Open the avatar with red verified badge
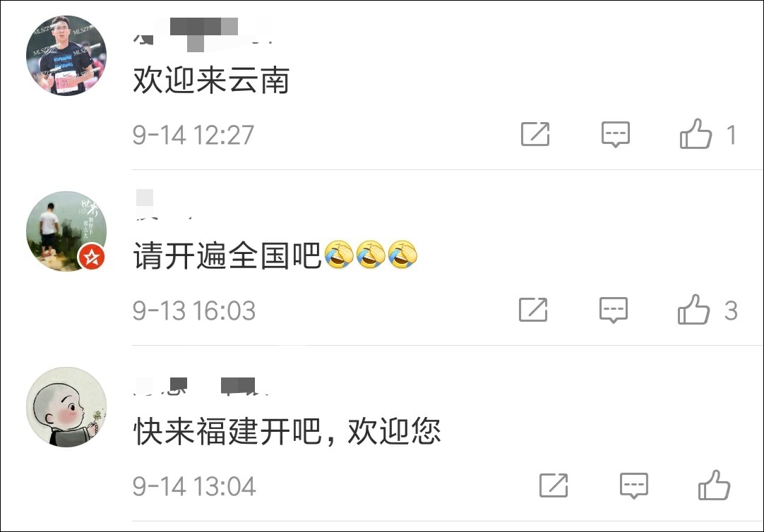This screenshot has width=764, height=532. point(66,231)
